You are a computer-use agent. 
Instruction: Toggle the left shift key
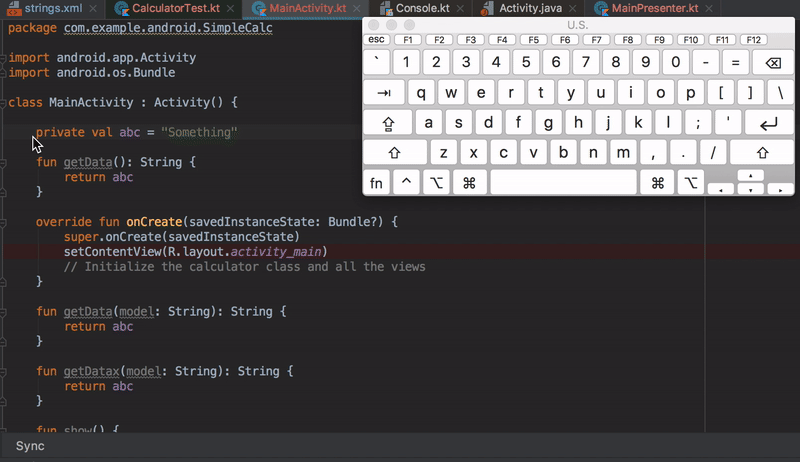click(395, 152)
